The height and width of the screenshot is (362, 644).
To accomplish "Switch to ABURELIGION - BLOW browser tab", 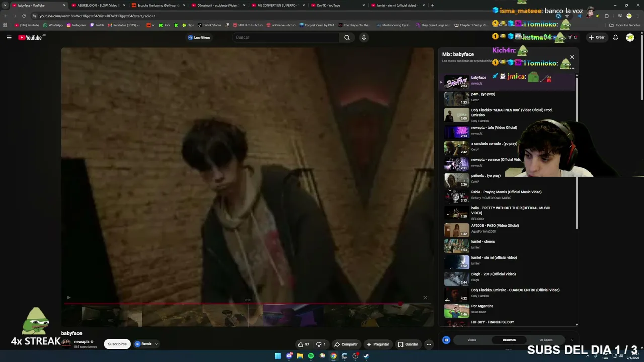I will click(x=97, y=5).
